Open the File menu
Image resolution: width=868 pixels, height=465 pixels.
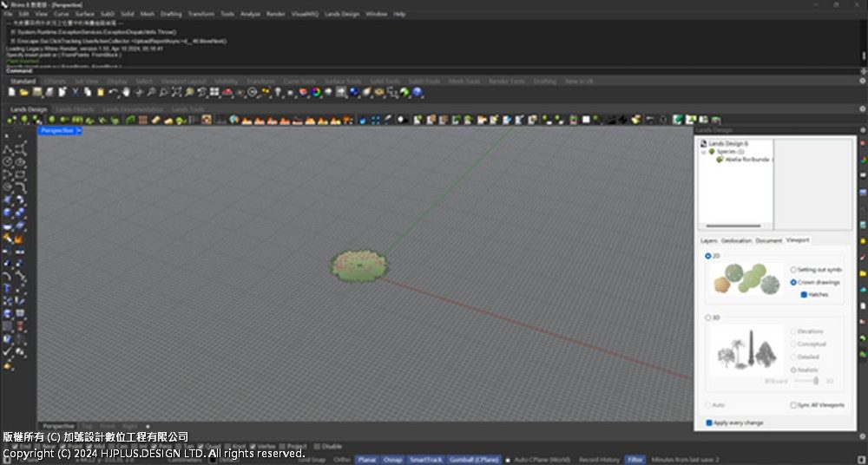pyautogui.click(x=9, y=14)
